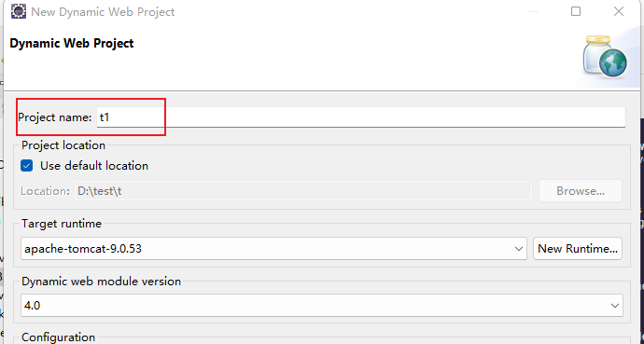Click the Eclipse icon in the title bar
The width and height of the screenshot is (644, 344).
tap(19, 11)
